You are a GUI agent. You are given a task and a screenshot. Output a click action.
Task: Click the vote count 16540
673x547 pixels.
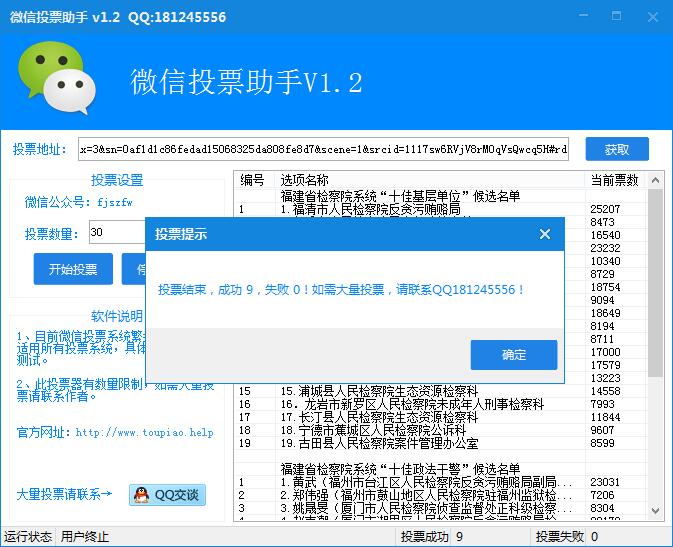tap(605, 235)
